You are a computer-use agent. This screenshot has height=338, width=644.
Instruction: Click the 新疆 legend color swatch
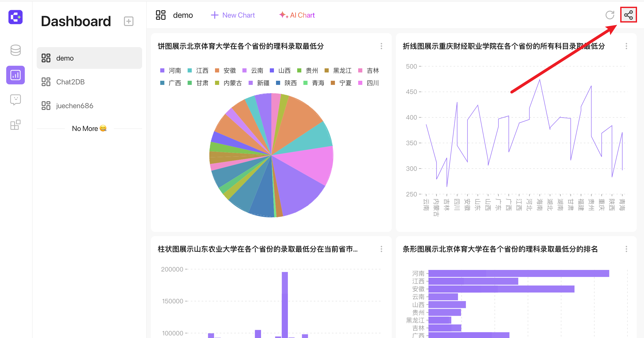250,83
